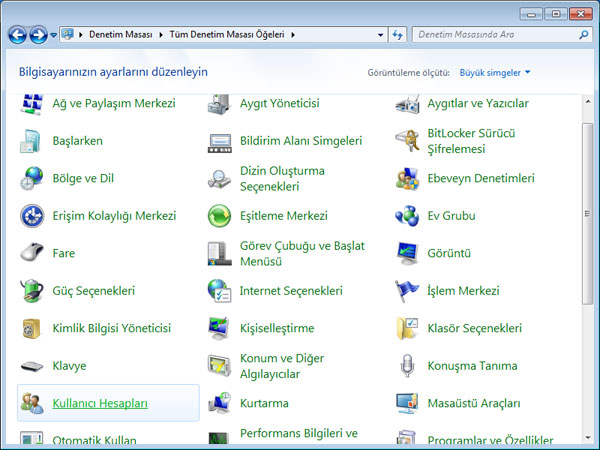Click the Masaüstü Araçları link text
This screenshot has width=600, height=450.
[x=474, y=403]
